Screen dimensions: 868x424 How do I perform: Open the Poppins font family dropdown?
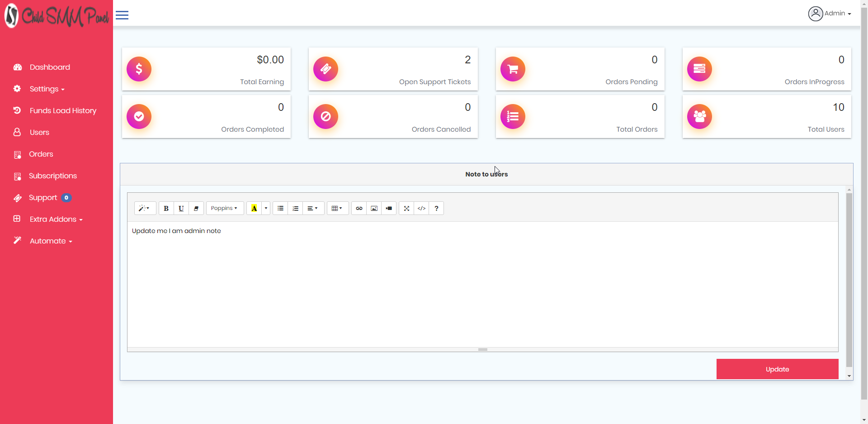[225, 208]
